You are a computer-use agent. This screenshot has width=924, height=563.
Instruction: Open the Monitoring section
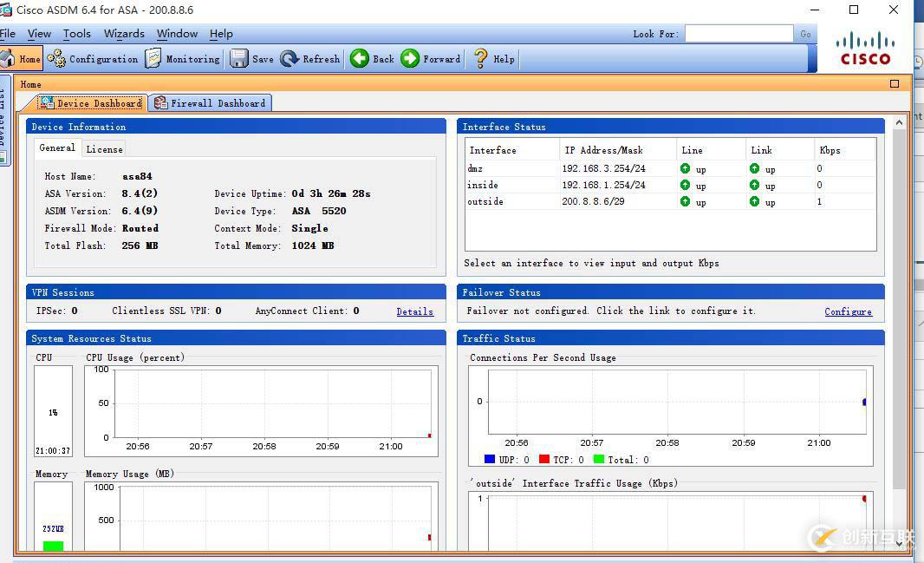click(x=183, y=59)
